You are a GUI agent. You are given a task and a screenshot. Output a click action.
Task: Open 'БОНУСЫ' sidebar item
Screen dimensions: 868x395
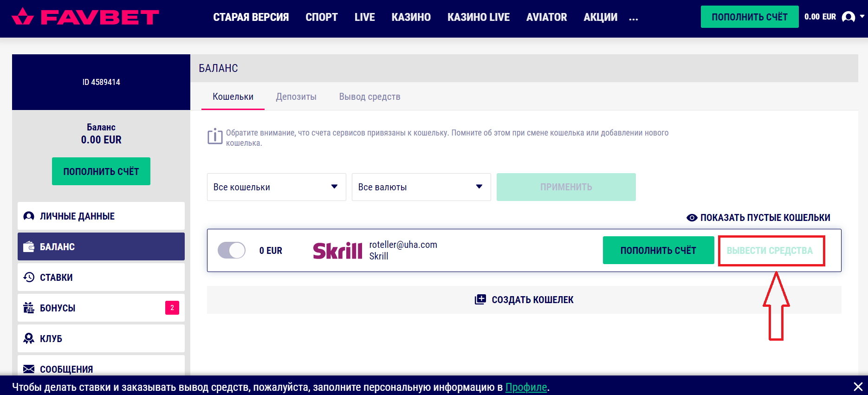pyautogui.click(x=101, y=308)
